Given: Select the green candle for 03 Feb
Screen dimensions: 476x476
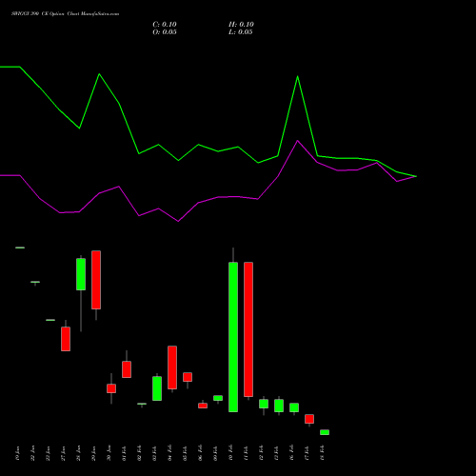Looking at the screenshot, I should tap(157, 388).
